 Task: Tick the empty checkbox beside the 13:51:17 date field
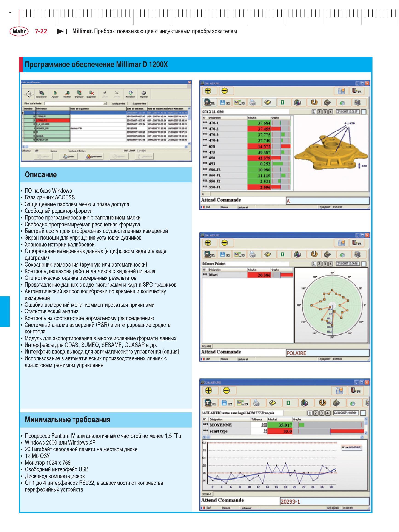coord(364,112)
